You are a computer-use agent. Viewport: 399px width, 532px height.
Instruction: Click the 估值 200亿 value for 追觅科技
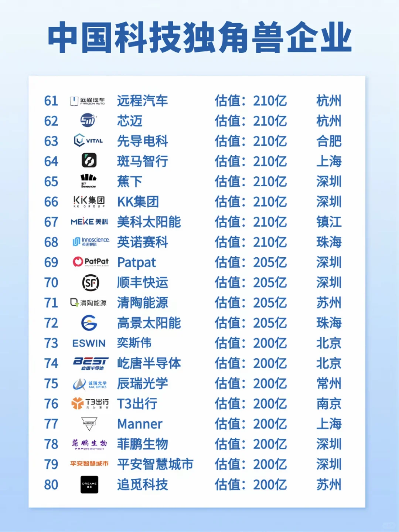pos(251,485)
